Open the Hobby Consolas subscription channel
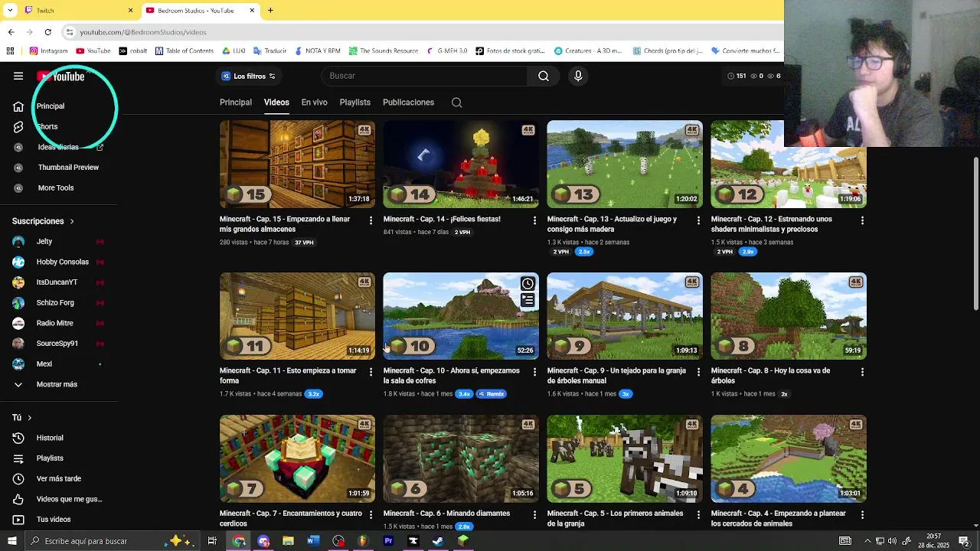The image size is (980, 551). tap(62, 262)
